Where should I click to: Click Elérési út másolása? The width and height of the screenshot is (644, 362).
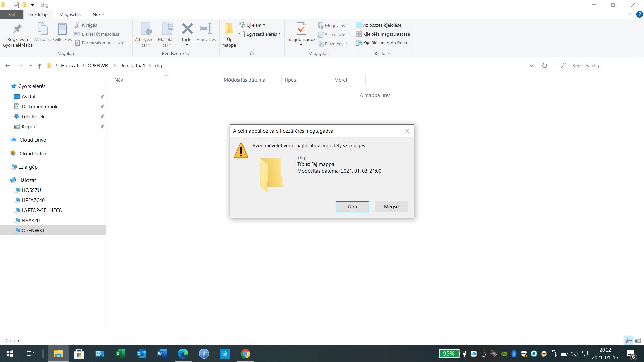(x=97, y=34)
